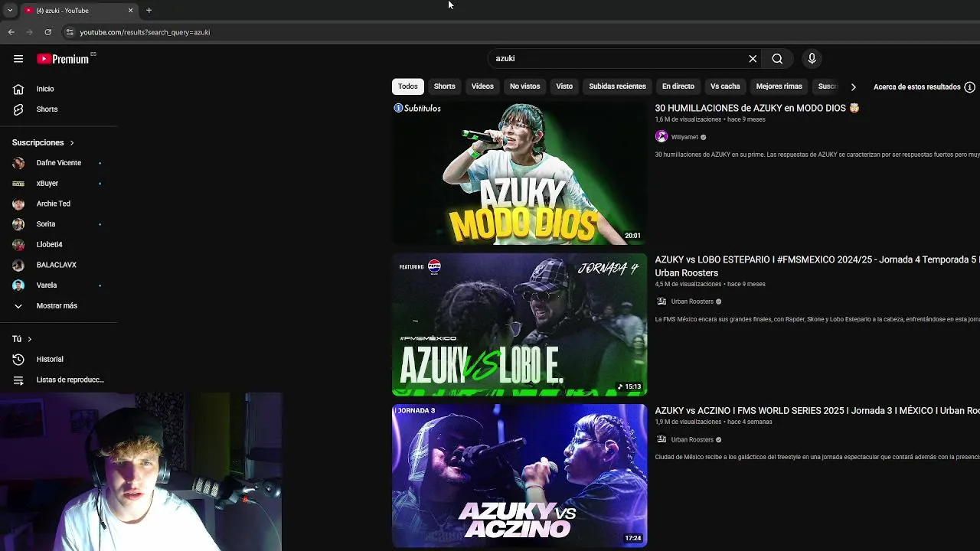This screenshot has width=980, height=551.
Task: Open AZUKY vs LOBO E. thumbnail
Action: pyautogui.click(x=519, y=324)
